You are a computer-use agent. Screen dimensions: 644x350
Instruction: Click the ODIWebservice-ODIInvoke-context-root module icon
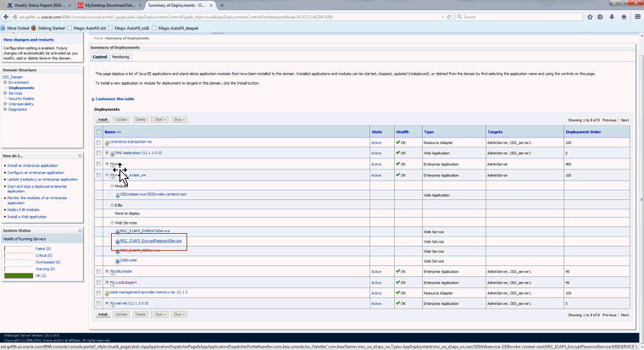(x=118, y=195)
